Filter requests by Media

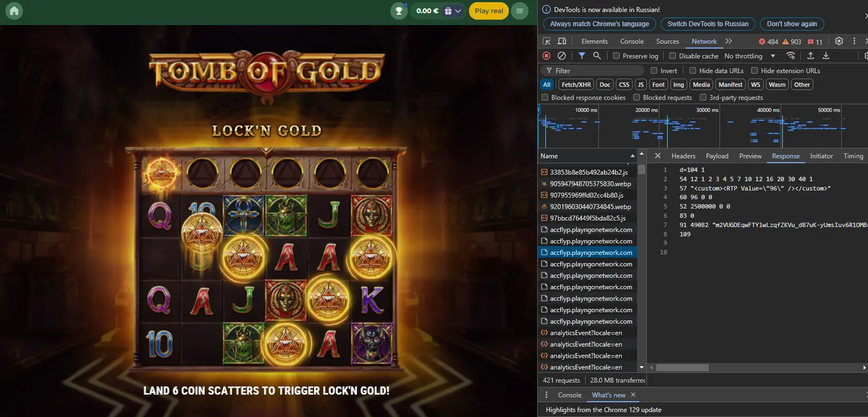point(701,85)
